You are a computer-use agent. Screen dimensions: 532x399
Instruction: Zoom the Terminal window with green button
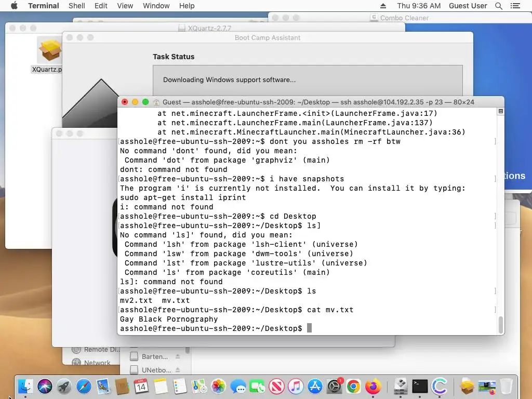145,102
